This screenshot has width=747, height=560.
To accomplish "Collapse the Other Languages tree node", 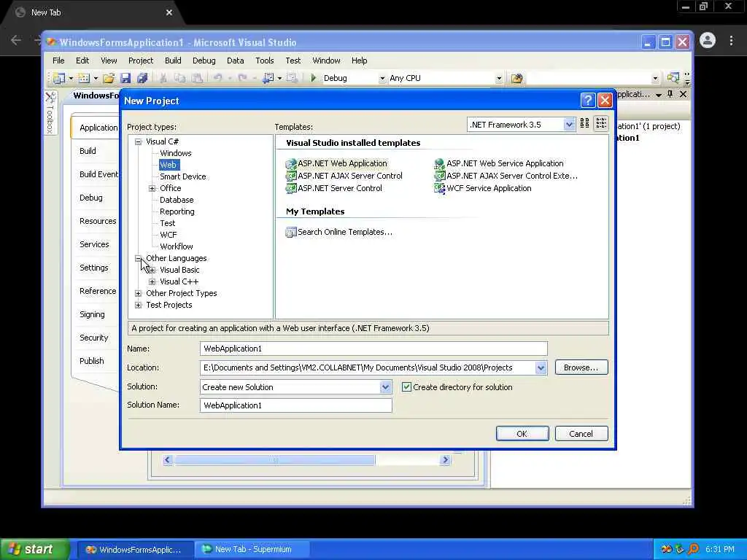I will point(138,258).
